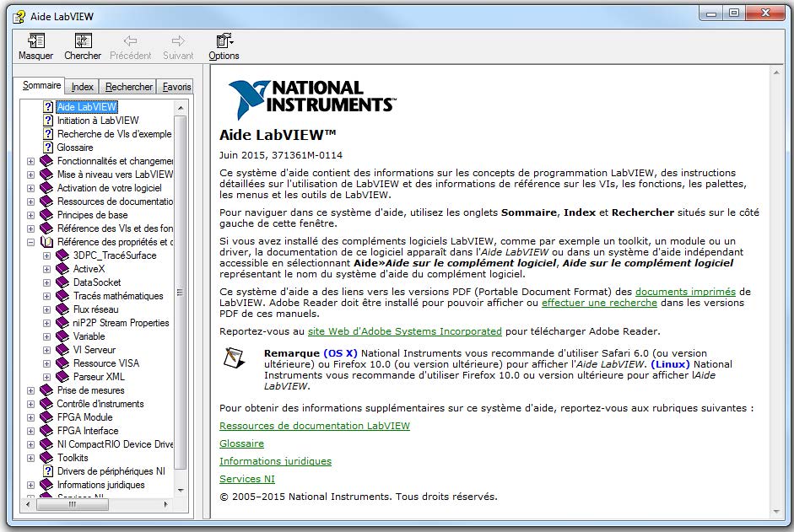Click the book icon beside Ressource VISA
This screenshot has width=794, height=532.
click(x=62, y=363)
